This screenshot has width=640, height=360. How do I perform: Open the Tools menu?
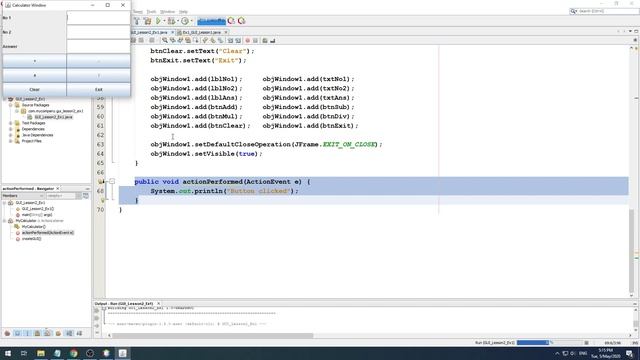click(x=151, y=12)
